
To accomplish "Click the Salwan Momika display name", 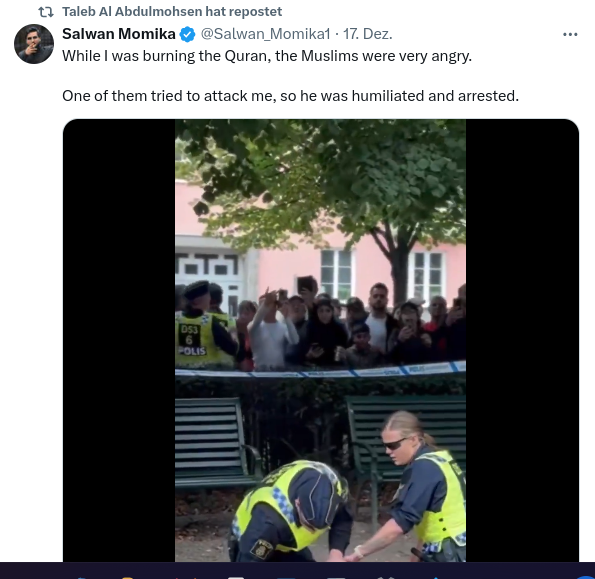I will click(119, 34).
